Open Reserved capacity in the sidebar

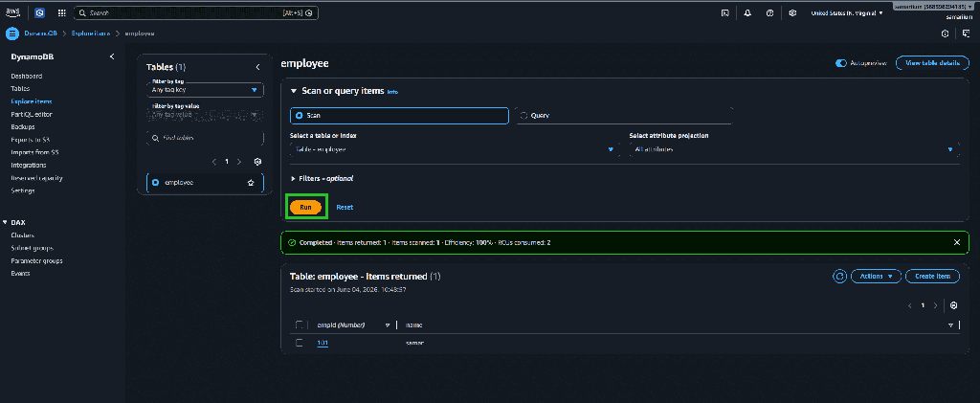tap(36, 178)
